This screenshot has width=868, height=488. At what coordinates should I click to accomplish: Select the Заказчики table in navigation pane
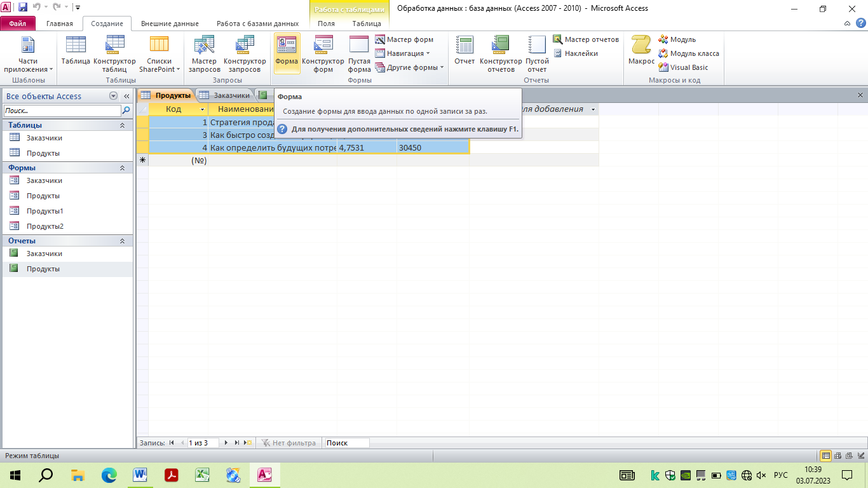(67, 138)
